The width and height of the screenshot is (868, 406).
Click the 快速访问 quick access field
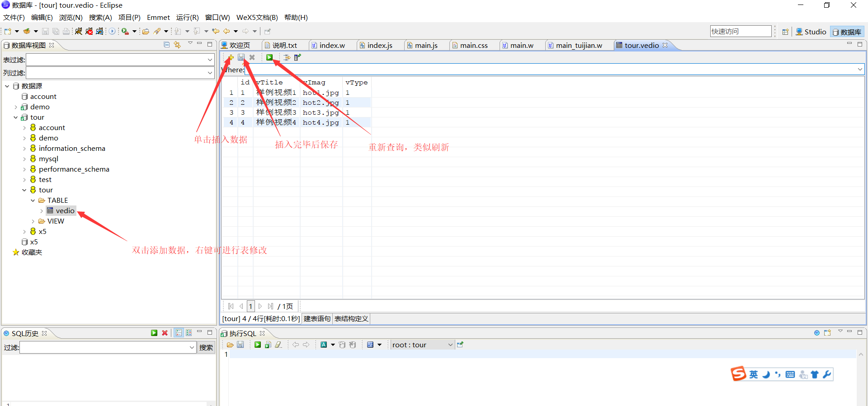pyautogui.click(x=741, y=31)
